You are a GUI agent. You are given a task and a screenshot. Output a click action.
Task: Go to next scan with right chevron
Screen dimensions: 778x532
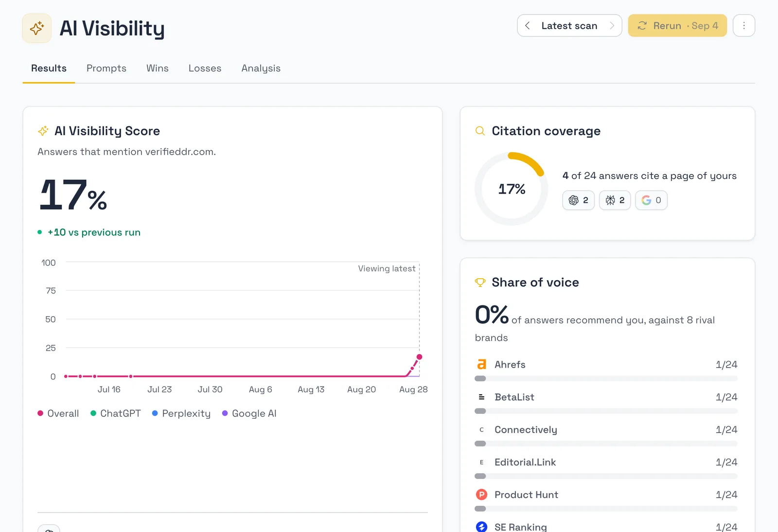pyautogui.click(x=612, y=26)
